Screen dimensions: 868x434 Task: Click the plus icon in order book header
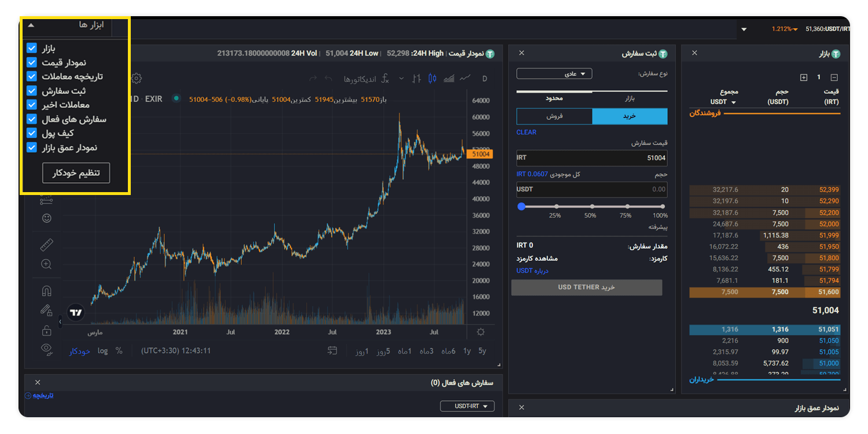point(803,78)
